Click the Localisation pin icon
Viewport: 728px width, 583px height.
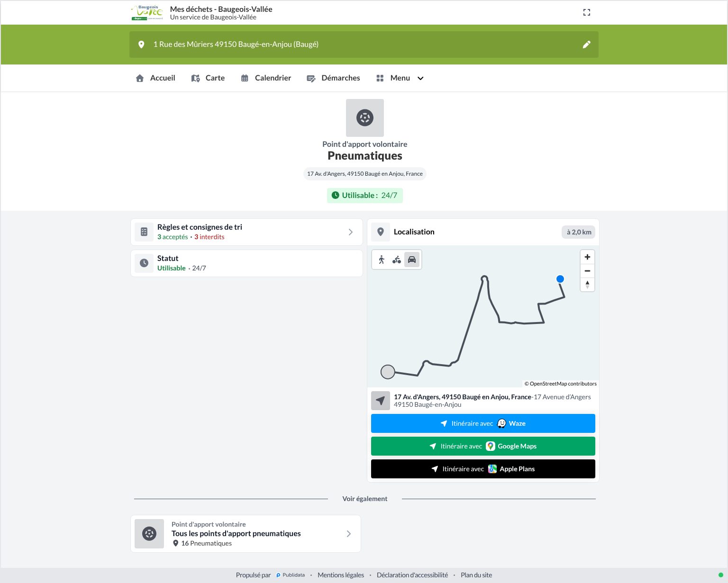coord(381,232)
